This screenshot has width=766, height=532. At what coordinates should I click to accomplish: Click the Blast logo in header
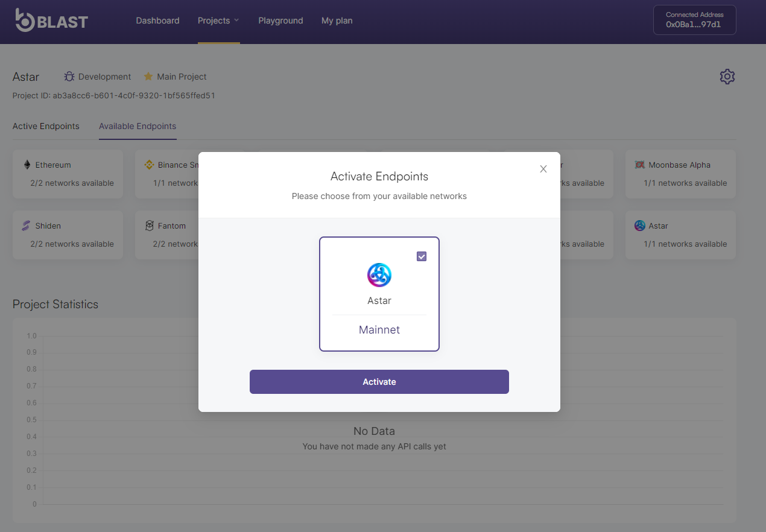52,21
